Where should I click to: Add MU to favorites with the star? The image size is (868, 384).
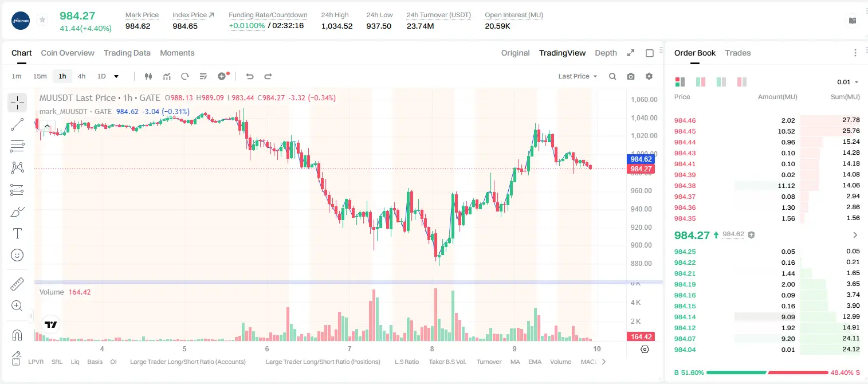pyautogui.click(x=42, y=20)
